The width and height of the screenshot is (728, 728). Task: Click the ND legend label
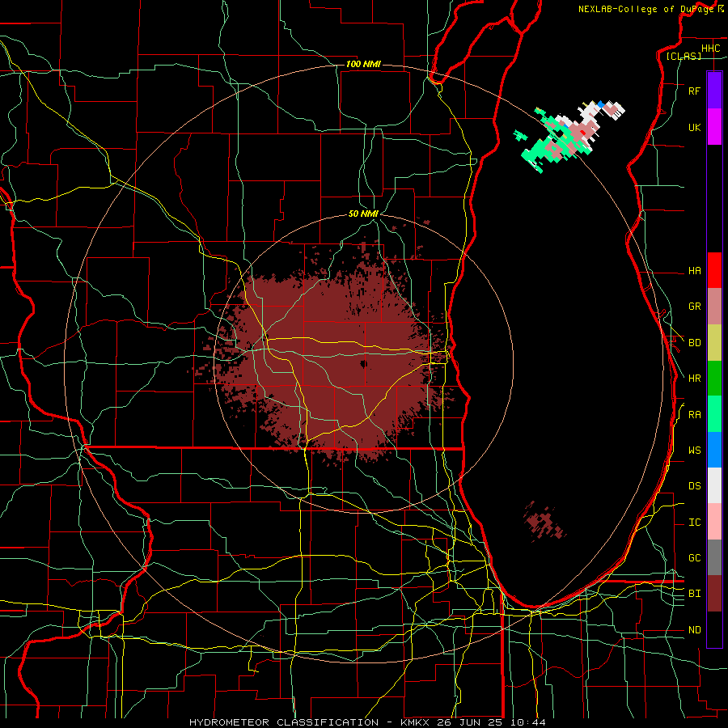[x=694, y=630]
